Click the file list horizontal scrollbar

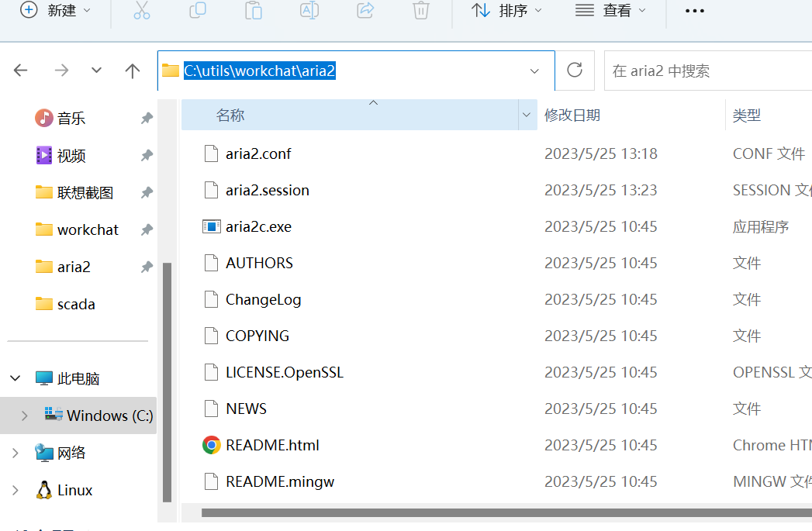click(506, 512)
